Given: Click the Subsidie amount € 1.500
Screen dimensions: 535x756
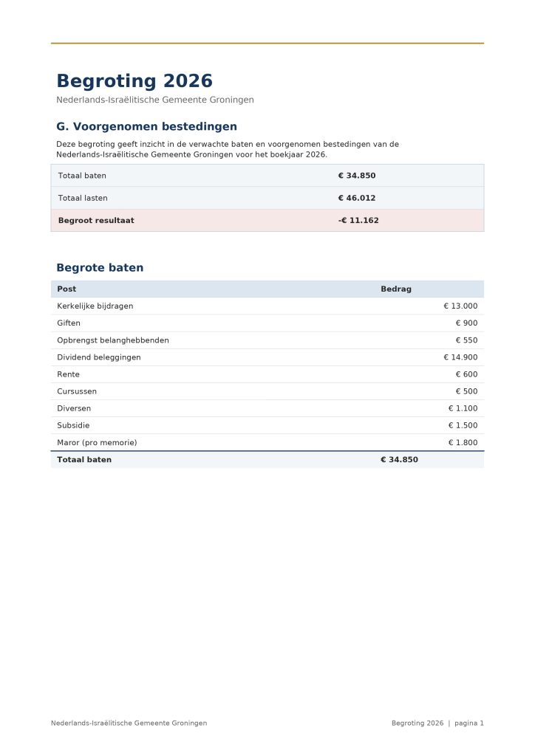Looking at the screenshot, I should pyautogui.click(x=463, y=425).
